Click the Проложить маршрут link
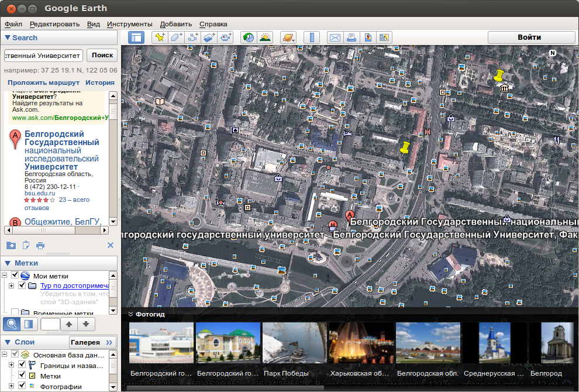The image size is (579, 392). point(43,82)
